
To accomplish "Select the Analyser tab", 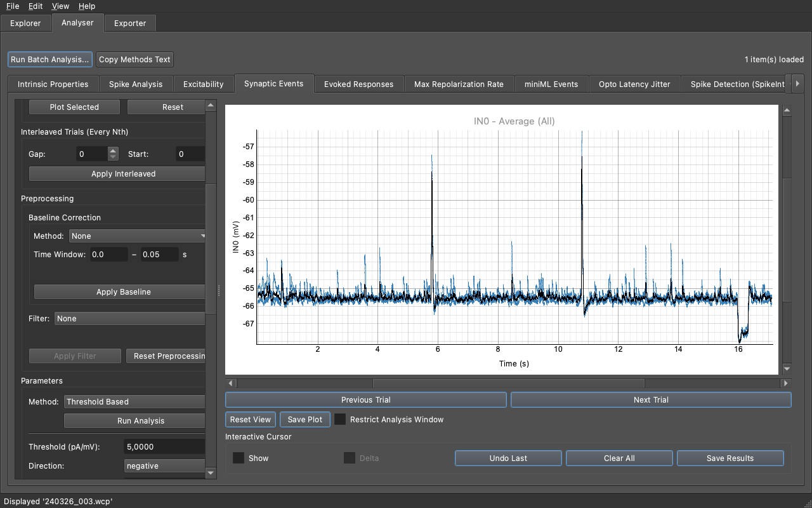I will pos(77,23).
